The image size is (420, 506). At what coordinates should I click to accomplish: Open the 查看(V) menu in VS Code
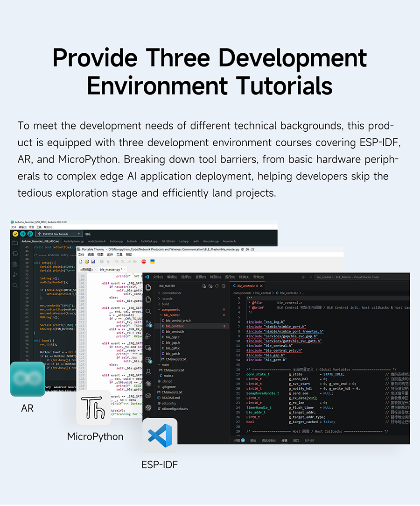tap(201, 277)
